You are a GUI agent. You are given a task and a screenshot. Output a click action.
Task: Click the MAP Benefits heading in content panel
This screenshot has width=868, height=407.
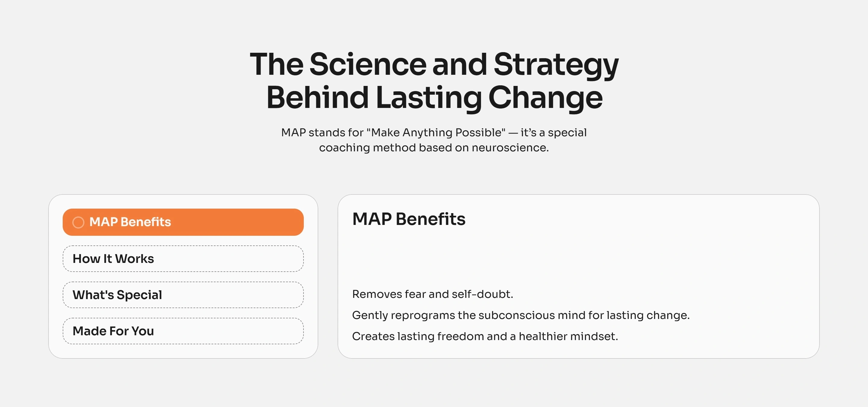409,219
